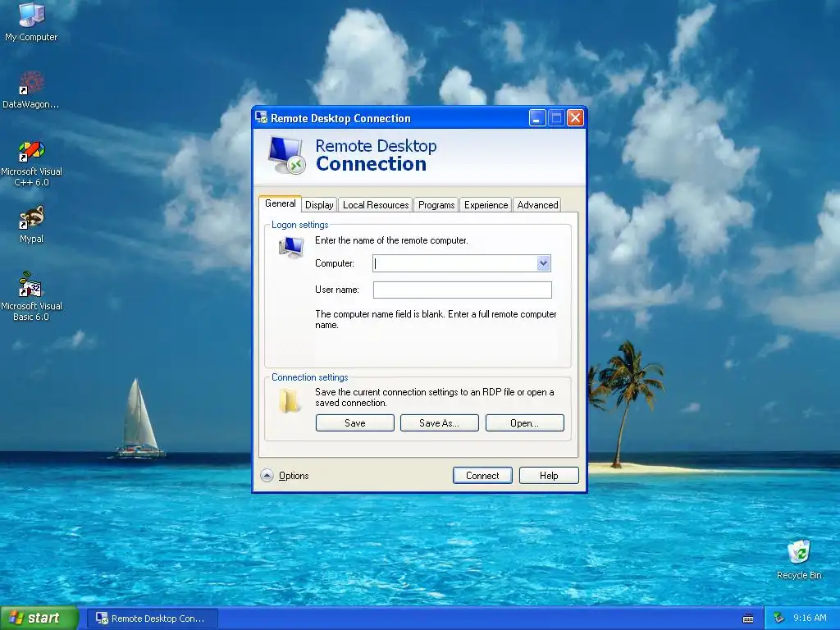This screenshot has width=840, height=630.
Task: Click the system tray network icon
Action: (779, 618)
